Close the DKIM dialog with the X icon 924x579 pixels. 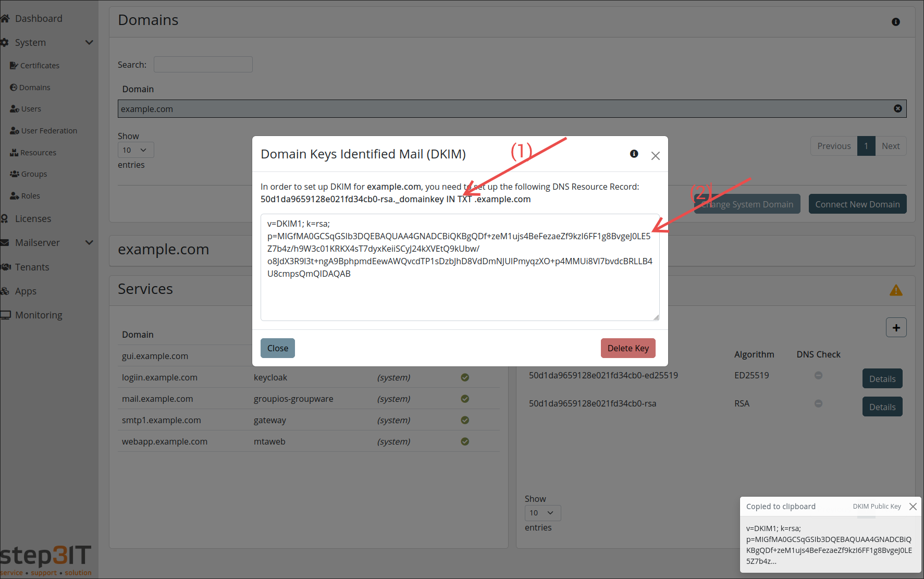coord(655,156)
